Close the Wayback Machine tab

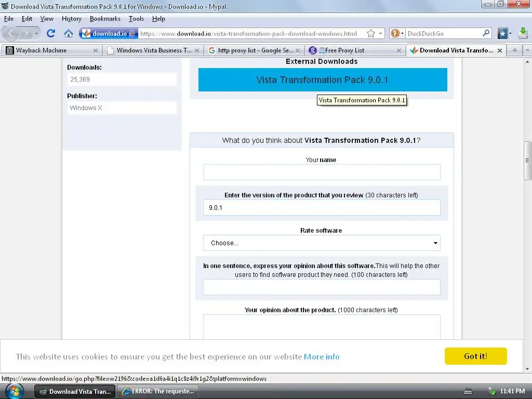(x=96, y=50)
